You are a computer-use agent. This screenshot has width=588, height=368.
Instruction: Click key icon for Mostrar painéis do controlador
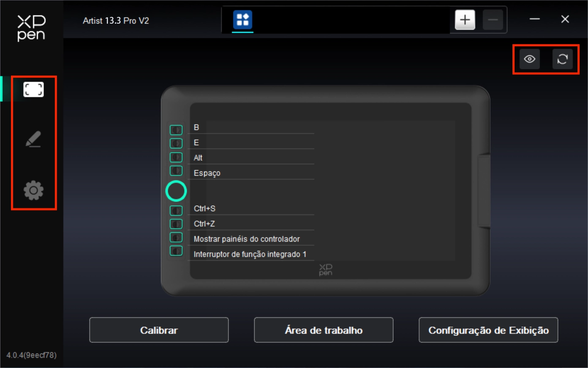176,237
